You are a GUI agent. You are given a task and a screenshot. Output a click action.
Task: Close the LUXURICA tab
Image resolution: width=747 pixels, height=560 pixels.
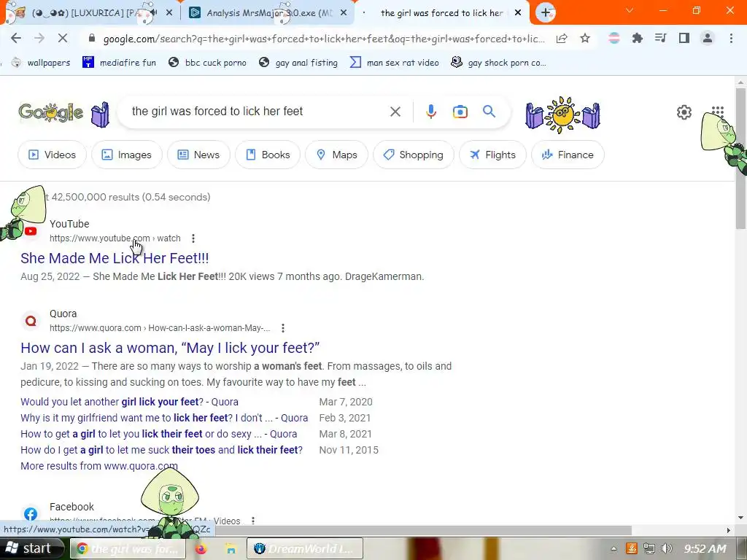(169, 13)
